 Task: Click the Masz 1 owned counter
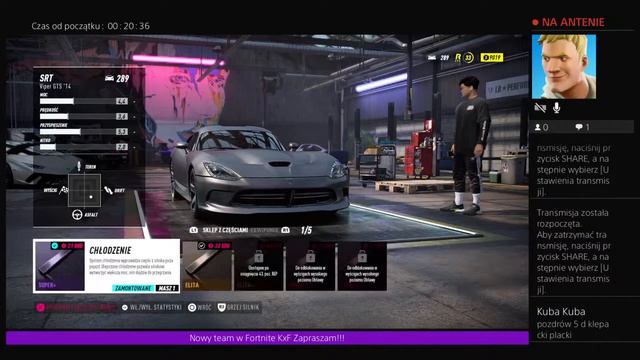click(167, 288)
